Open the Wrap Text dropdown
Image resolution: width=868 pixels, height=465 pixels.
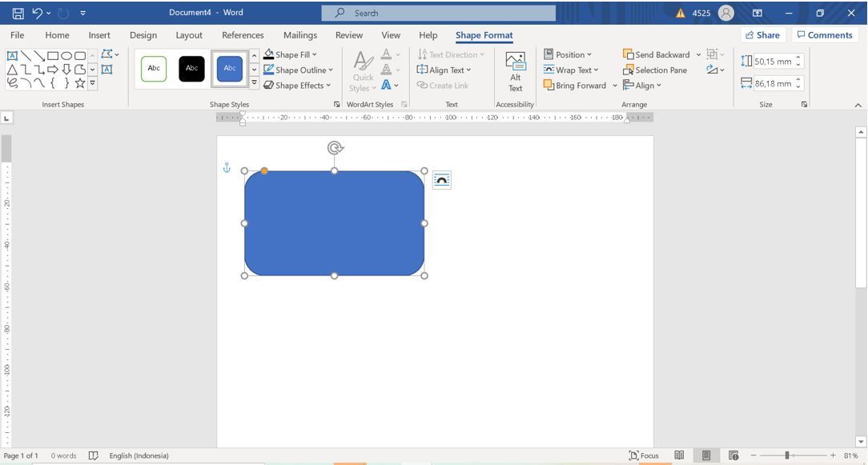(571, 70)
